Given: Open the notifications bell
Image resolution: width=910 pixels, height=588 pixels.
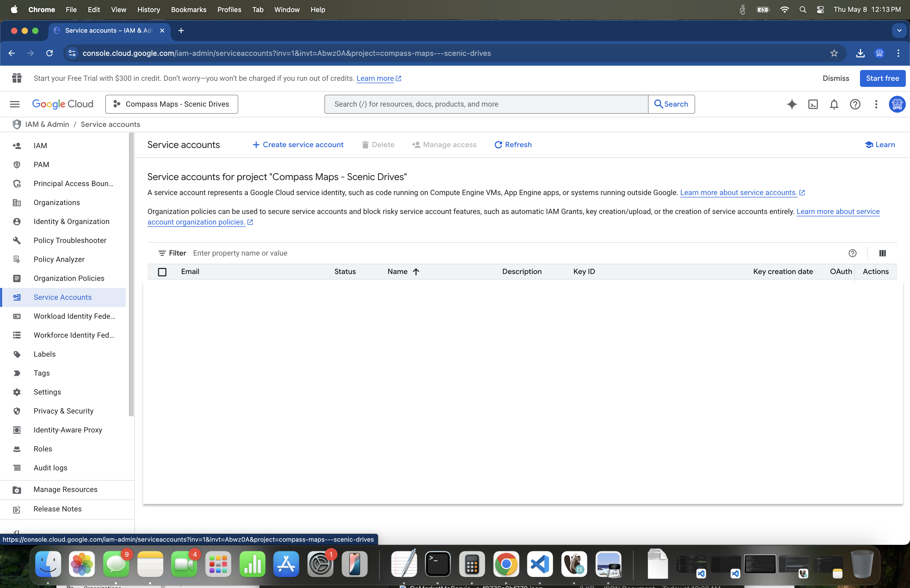Looking at the screenshot, I should coord(834,104).
